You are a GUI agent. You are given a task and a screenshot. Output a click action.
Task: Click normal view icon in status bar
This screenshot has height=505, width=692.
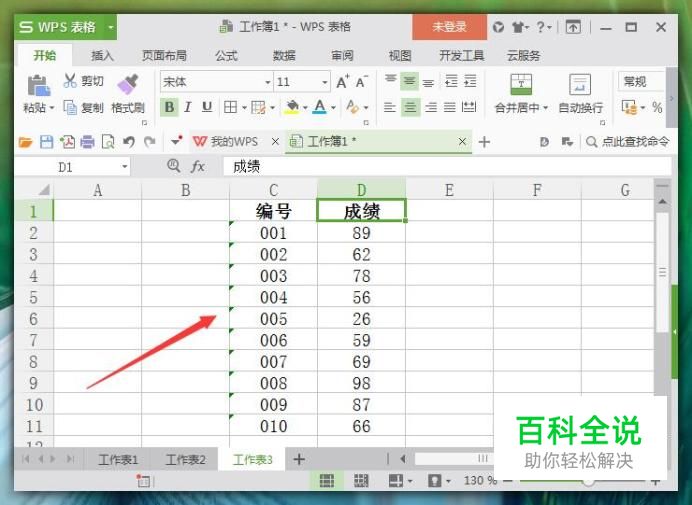tap(327, 481)
